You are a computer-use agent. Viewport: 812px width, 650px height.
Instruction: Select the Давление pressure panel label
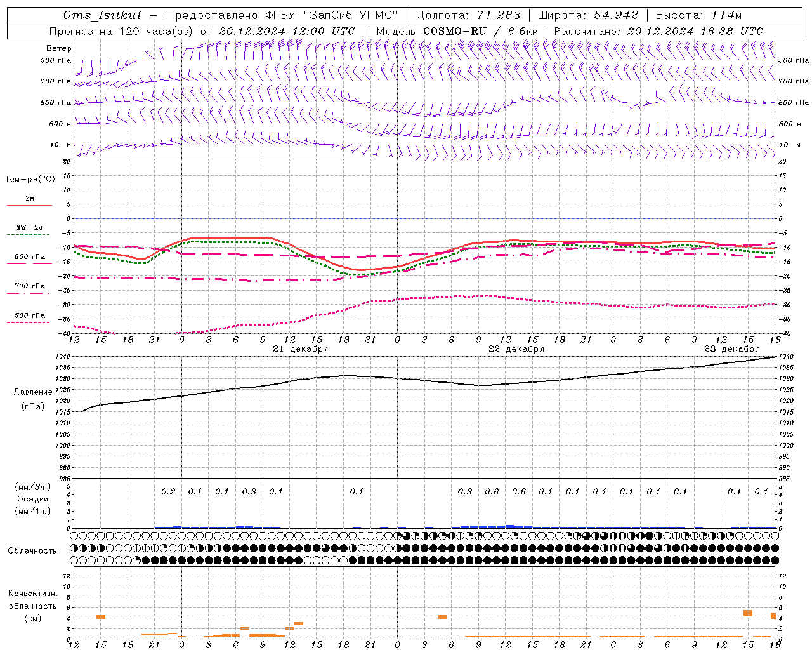point(33,392)
